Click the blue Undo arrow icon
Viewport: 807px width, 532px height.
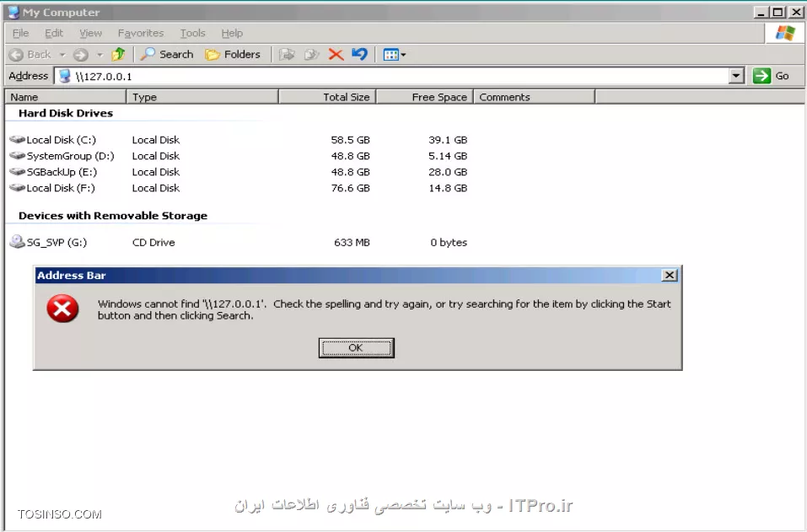(x=360, y=54)
